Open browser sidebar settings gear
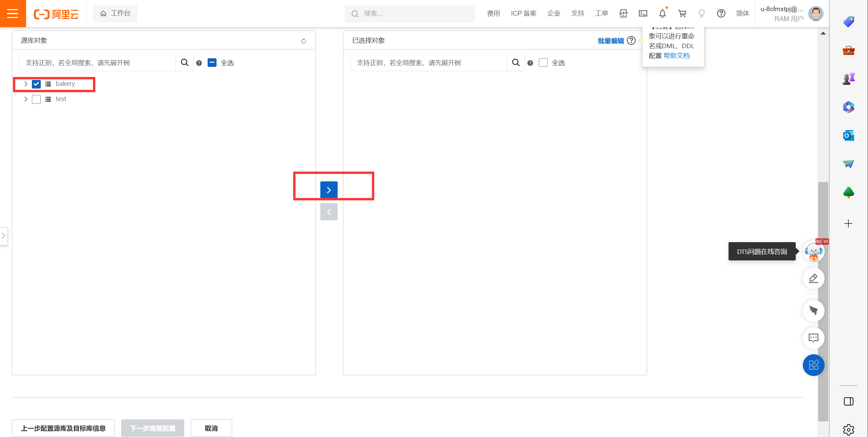Image resolution: width=868 pixels, height=437 pixels. [x=849, y=430]
